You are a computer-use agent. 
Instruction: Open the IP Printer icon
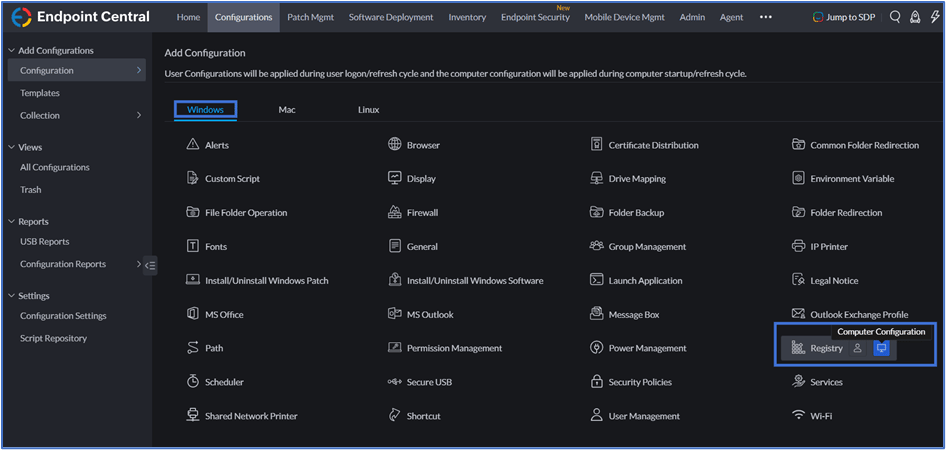[x=798, y=246]
